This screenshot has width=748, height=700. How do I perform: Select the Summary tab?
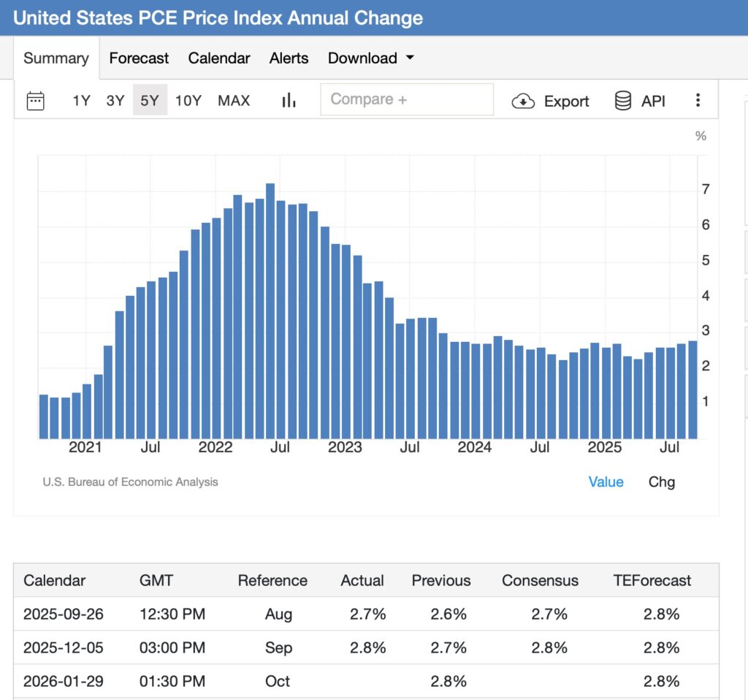click(56, 58)
